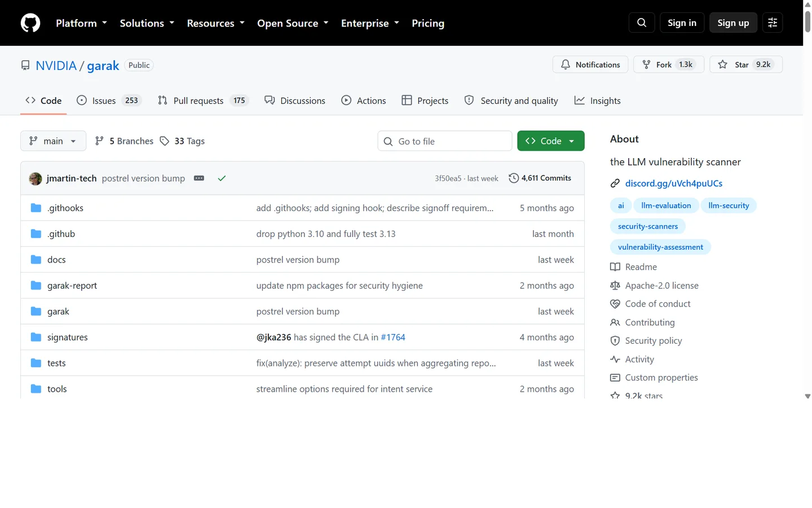This screenshot has width=812, height=508.
Task: Expand the Platform menu
Action: [x=81, y=23]
